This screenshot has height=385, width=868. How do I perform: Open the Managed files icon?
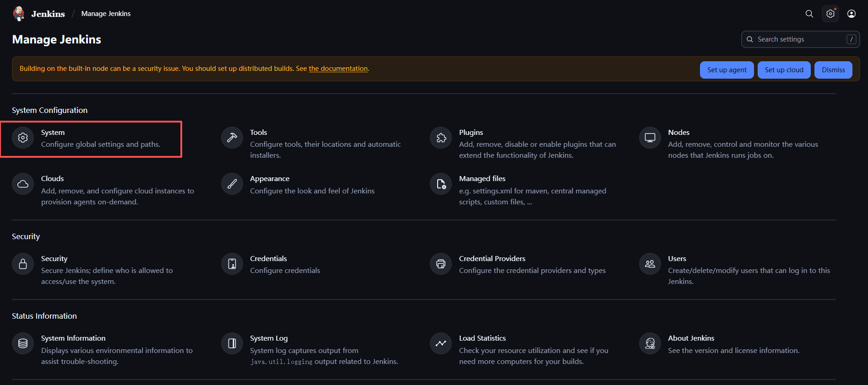441,184
